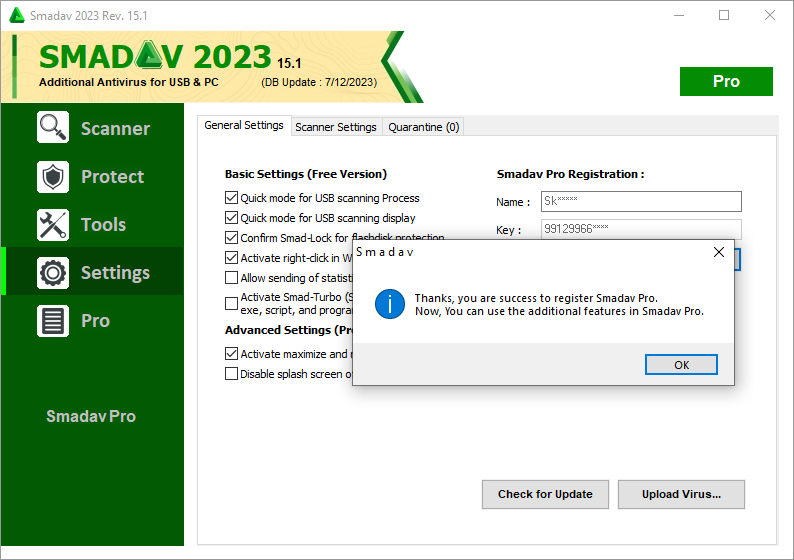This screenshot has height=560, width=794.
Task: Enable Allow sending of statistics checkbox
Action: [x=231, y=277]
